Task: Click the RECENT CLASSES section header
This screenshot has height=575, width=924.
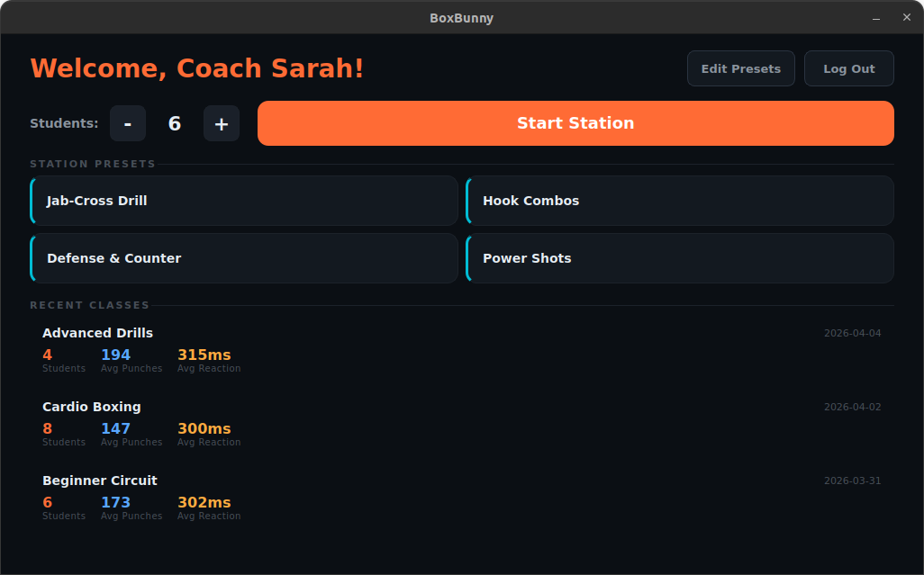Action: (89, 305)
